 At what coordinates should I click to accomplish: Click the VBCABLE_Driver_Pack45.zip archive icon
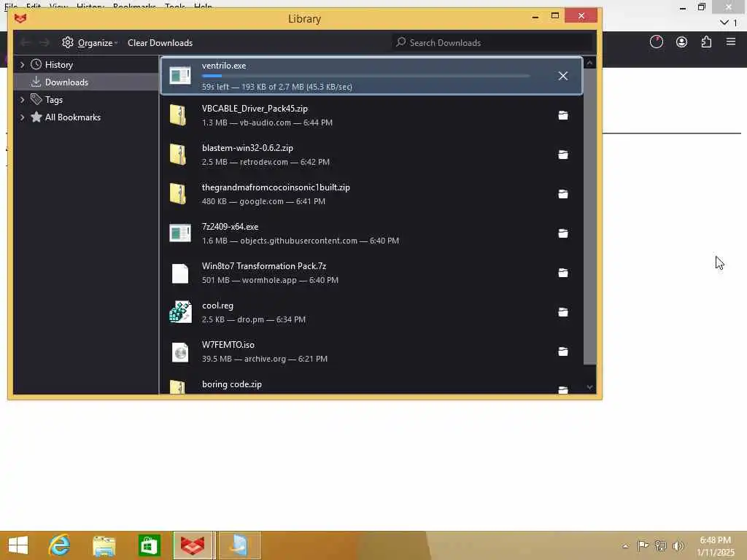(178, 115)
